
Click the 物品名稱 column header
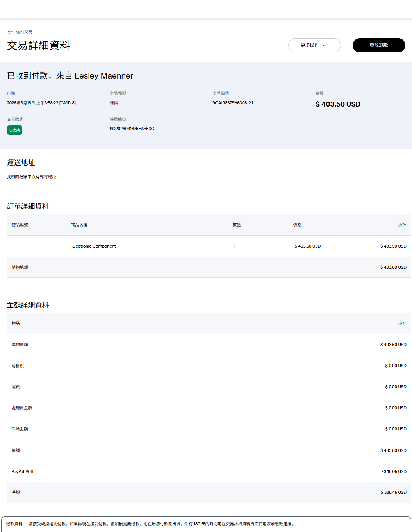(x=79, y=225)
